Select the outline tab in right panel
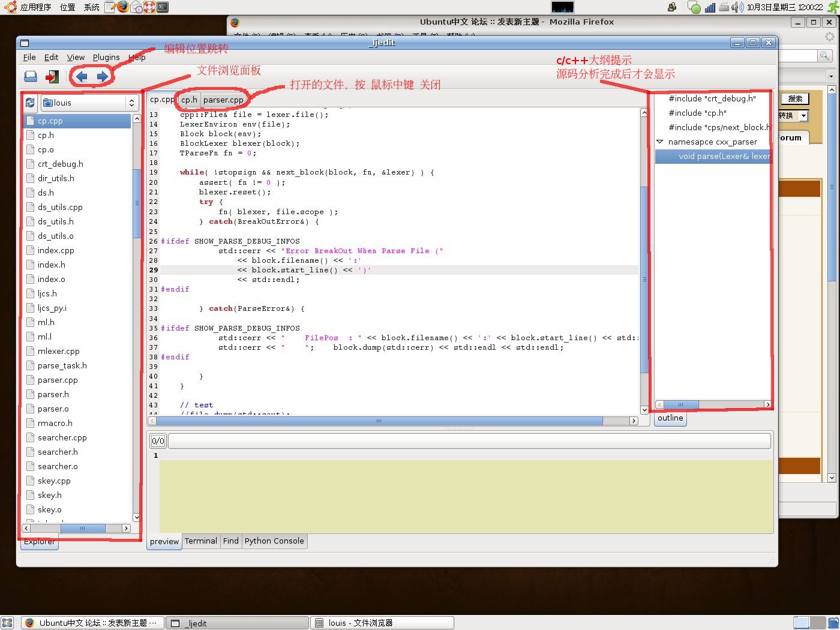 point(670,418)
